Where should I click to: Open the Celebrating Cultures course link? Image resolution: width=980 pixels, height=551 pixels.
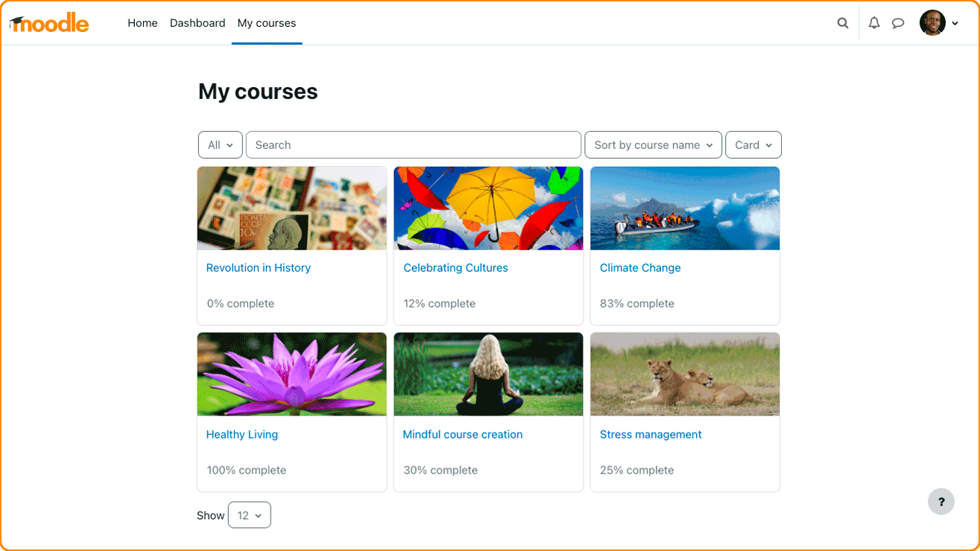pos(455,268)
